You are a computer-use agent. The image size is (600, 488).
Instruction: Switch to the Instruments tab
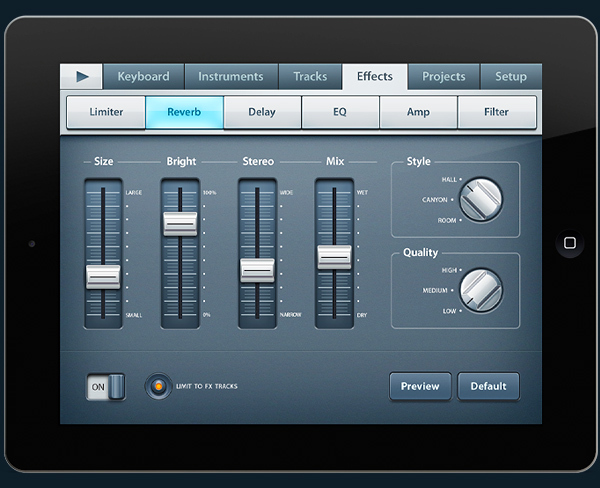coord(231,77)
